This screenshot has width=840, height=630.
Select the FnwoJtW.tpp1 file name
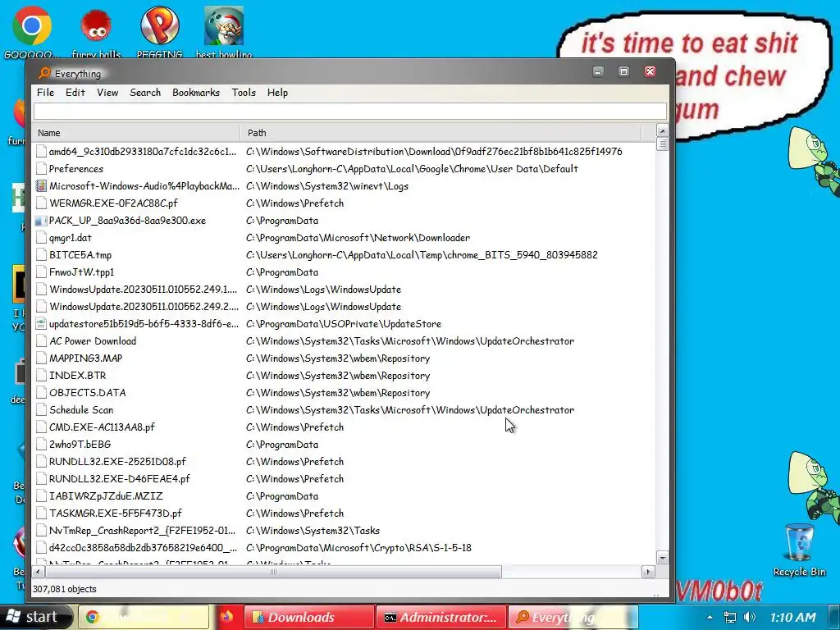81,272
